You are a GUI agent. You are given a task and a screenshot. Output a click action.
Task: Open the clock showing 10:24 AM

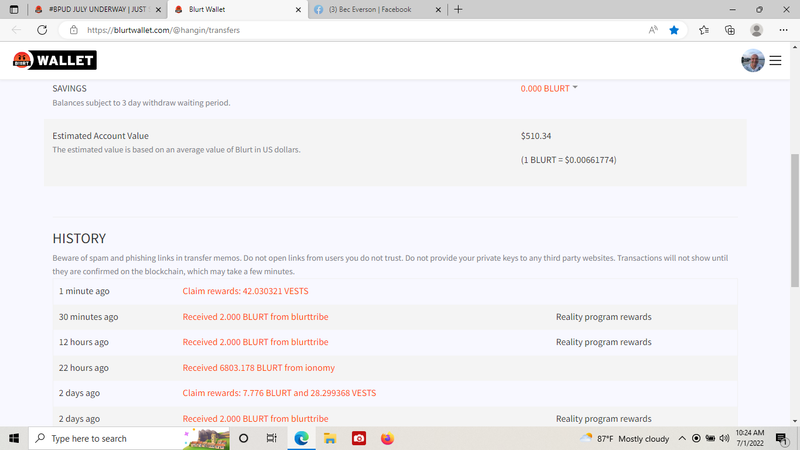pyautogui.click(x=750, y=438)
